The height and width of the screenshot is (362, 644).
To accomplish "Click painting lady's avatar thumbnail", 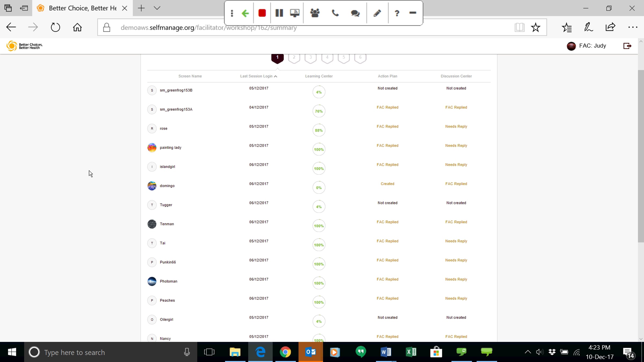I will click(x=152, y=147).
